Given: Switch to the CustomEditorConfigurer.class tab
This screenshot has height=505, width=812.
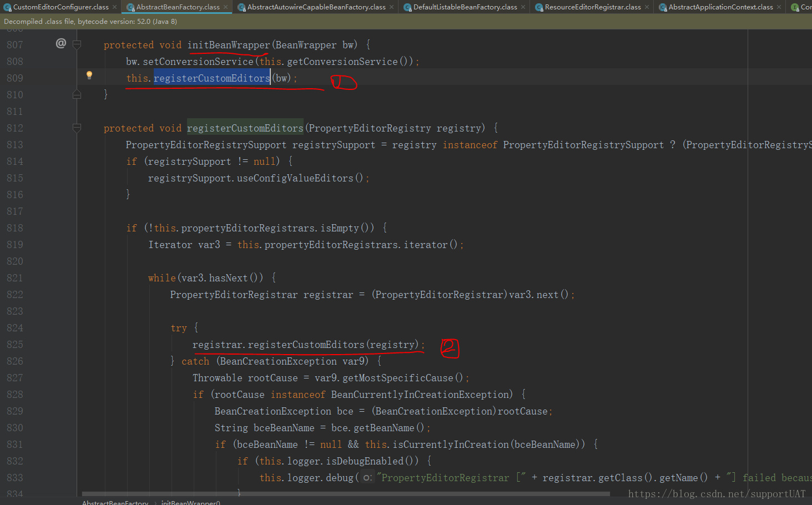Looking at the screenshot, I should [61, 7].
